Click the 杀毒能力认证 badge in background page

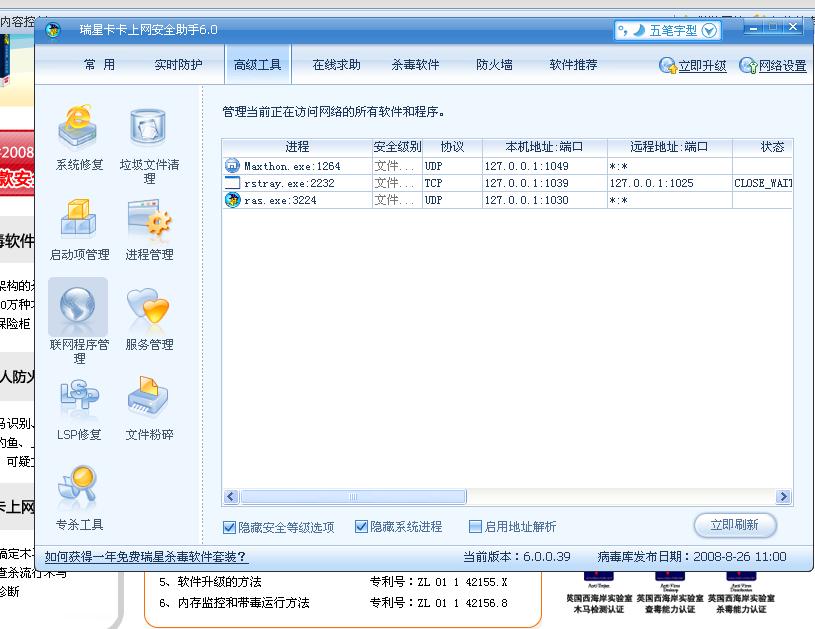(741, 593)
